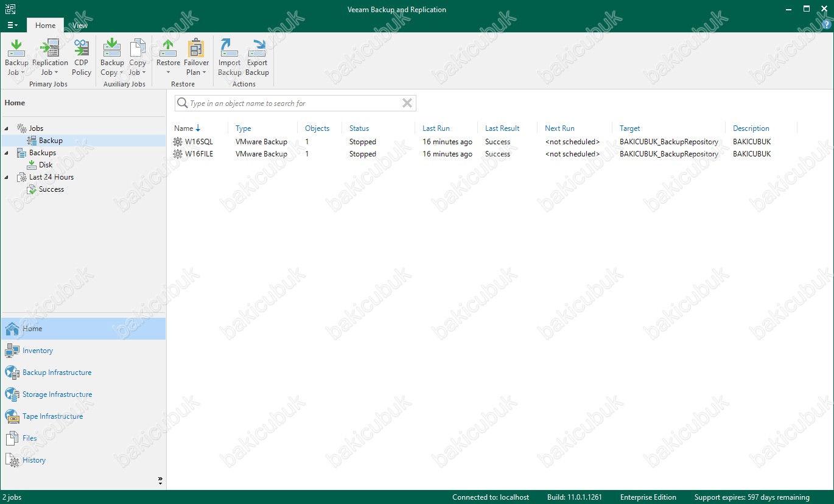Screen dimensions: 834x504
Task: Open the Backup Job ribbon button
Action: 16,58
